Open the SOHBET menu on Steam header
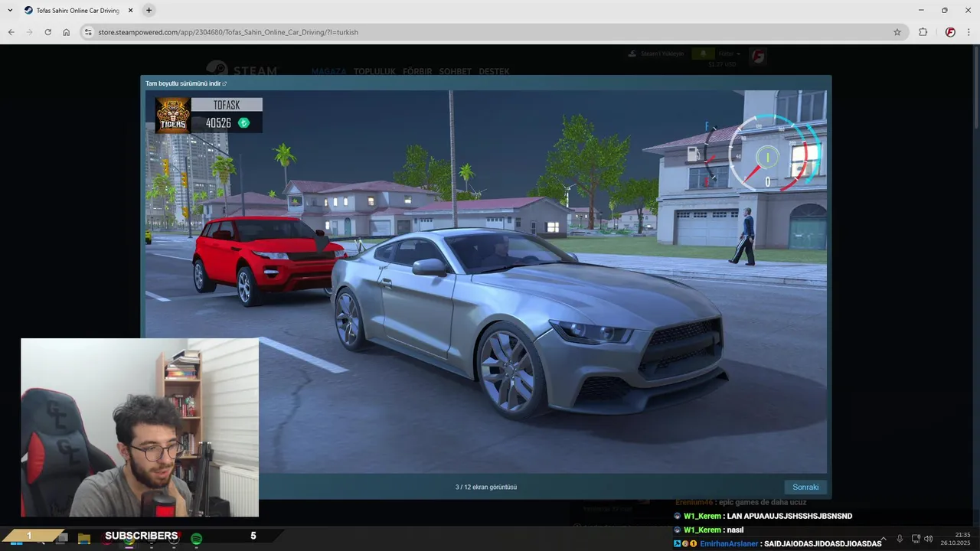Viewport: 980px width, 551px height. click(456, 71)
